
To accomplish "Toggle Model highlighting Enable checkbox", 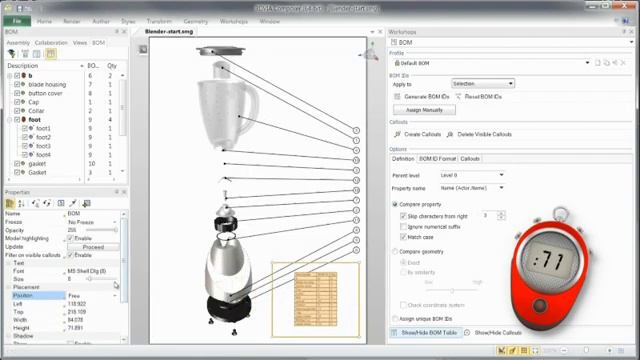I will click(70, 238).
